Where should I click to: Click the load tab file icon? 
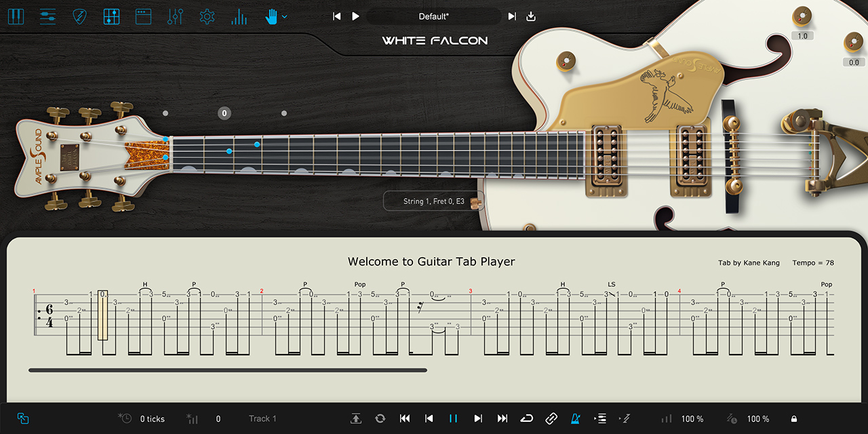[356, 418]
